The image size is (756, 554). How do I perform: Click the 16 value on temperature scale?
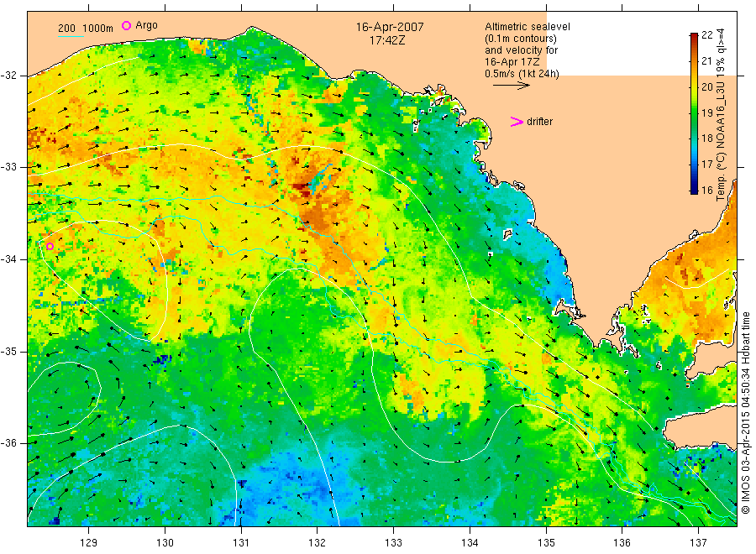[x=706, y=191]
